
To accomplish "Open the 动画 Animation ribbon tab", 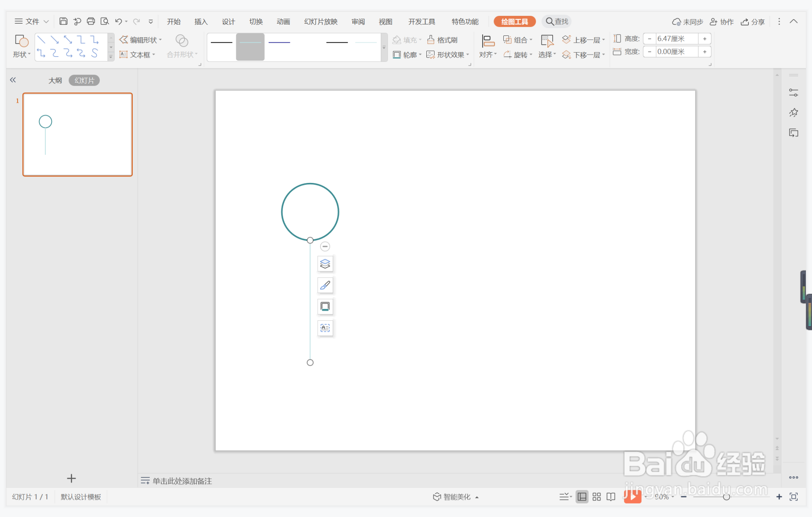I will [283, 22].
